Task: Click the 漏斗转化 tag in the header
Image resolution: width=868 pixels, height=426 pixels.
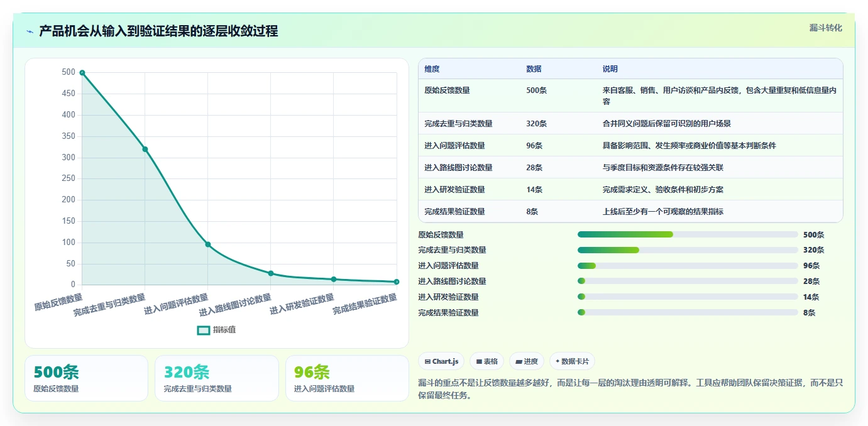Action: (825, 28)
